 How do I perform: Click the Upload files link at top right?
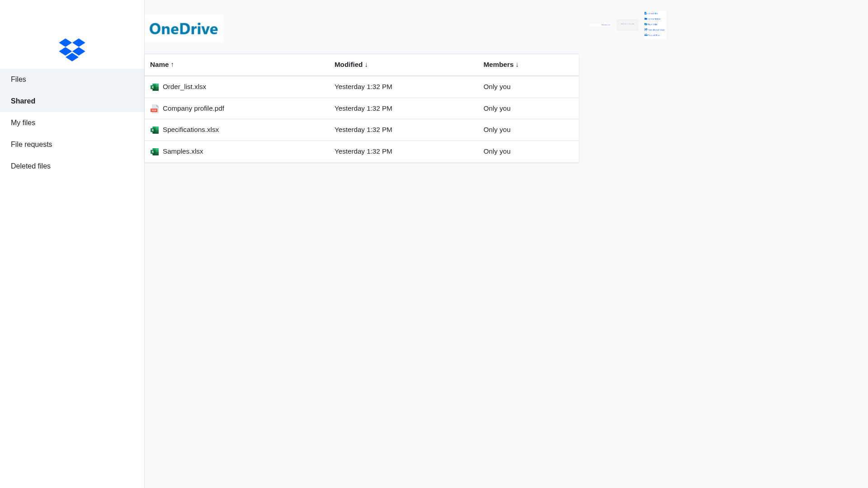pos(651,14)
